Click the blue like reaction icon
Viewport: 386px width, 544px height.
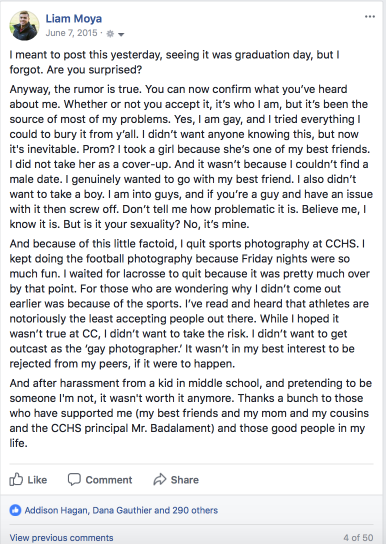[x=15, y=510]
